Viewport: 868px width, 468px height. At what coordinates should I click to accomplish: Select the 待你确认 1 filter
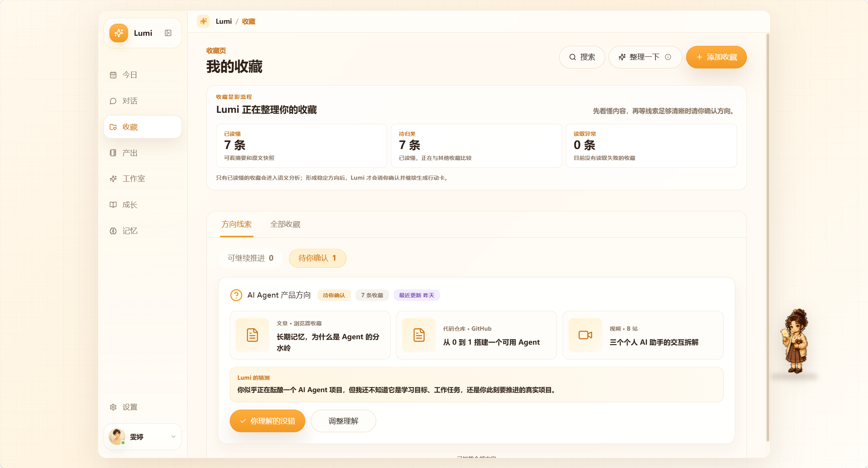click(x=317, y=258)
